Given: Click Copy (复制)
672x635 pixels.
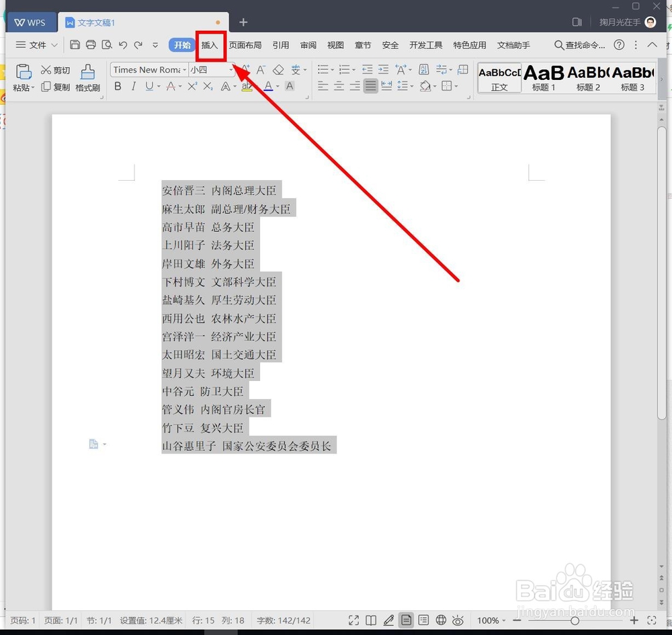Looking at the screenshot, I should 55,87.
